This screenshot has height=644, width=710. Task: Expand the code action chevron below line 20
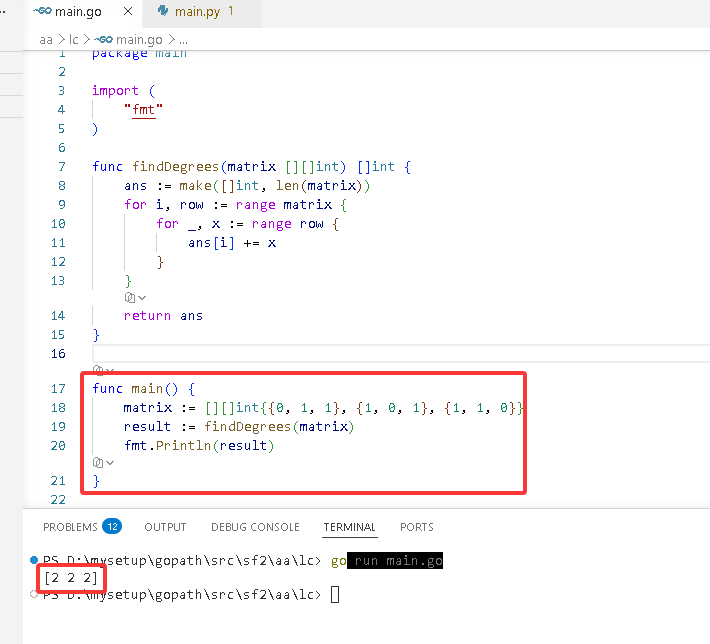point(110,463)
